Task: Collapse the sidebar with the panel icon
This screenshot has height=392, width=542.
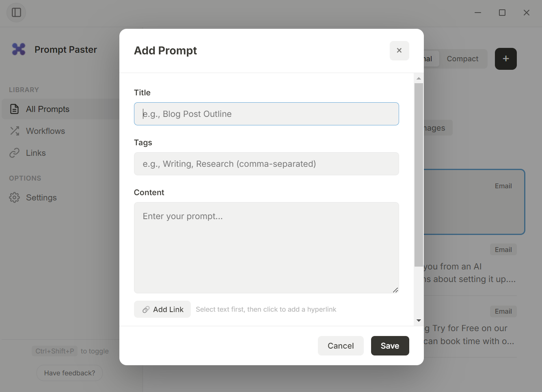Action: 16,13
